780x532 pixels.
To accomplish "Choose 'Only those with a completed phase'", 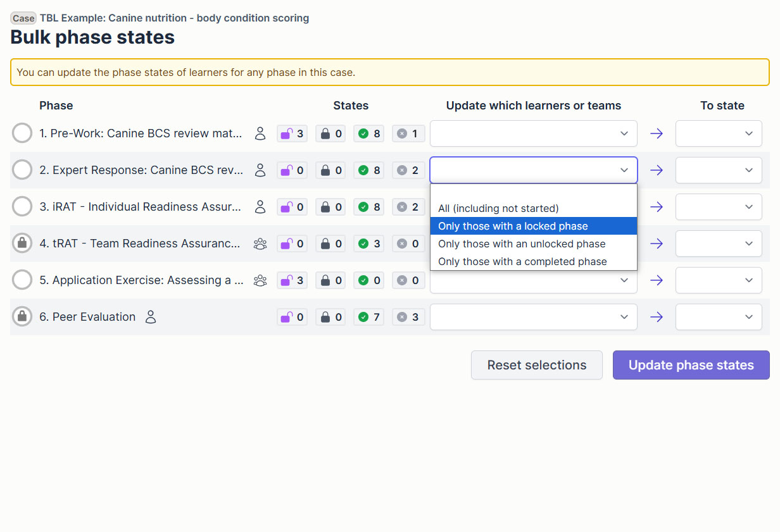I will [533, 261].
